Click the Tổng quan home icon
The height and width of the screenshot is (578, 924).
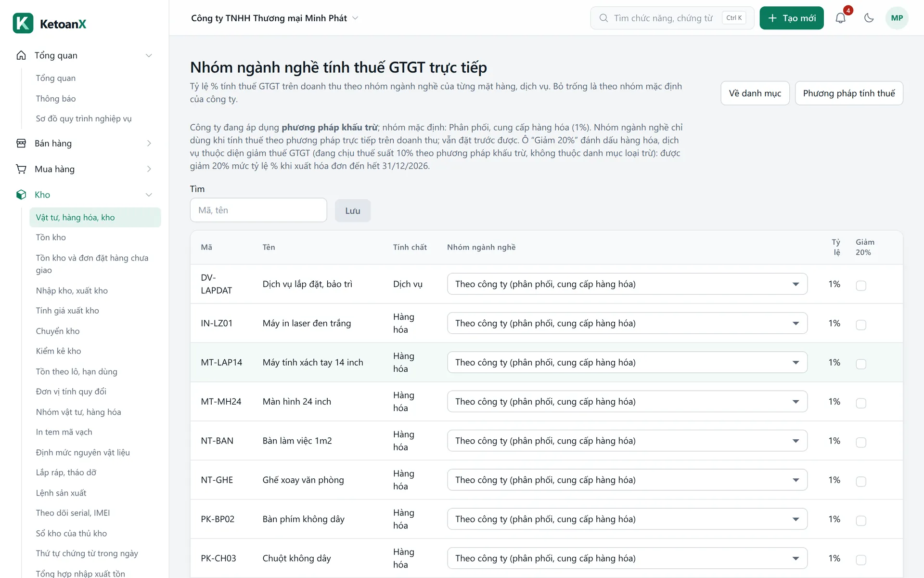tap(21, 55)
